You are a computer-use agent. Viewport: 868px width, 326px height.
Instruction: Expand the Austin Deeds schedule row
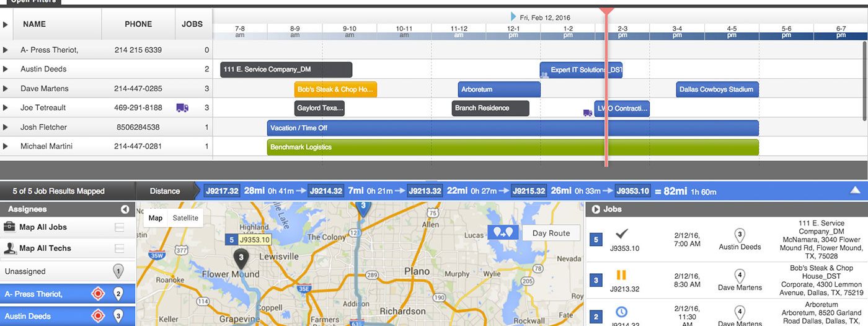coord(6,70)
